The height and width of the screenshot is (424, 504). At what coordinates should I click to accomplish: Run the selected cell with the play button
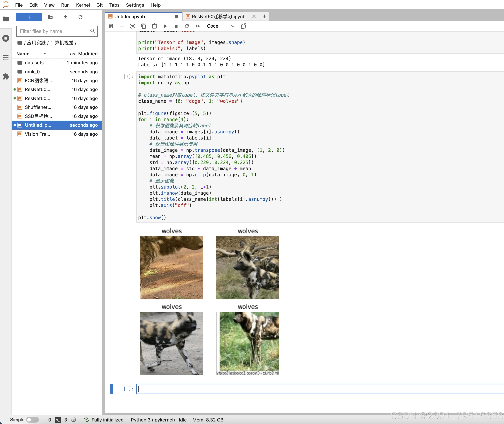click(x=165, y=26)
